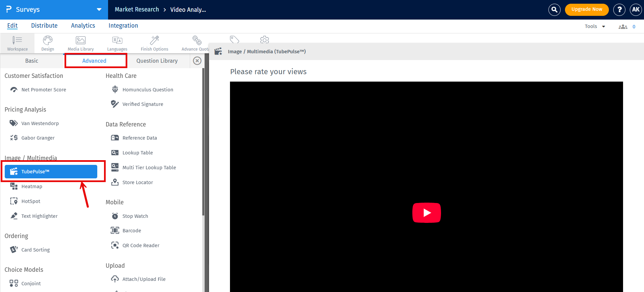Click the tag icon in the toolbar
This screenshot has width=644, height=292.
coord(234,39)
